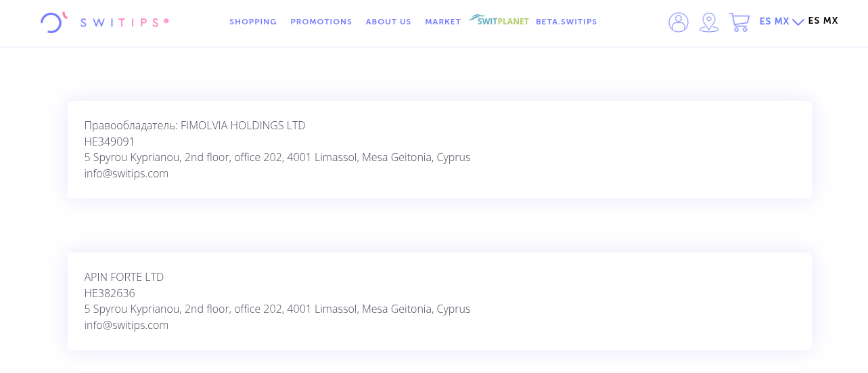Open the Market section
This screenshot has width=868, height=373.
pos(442,22)
